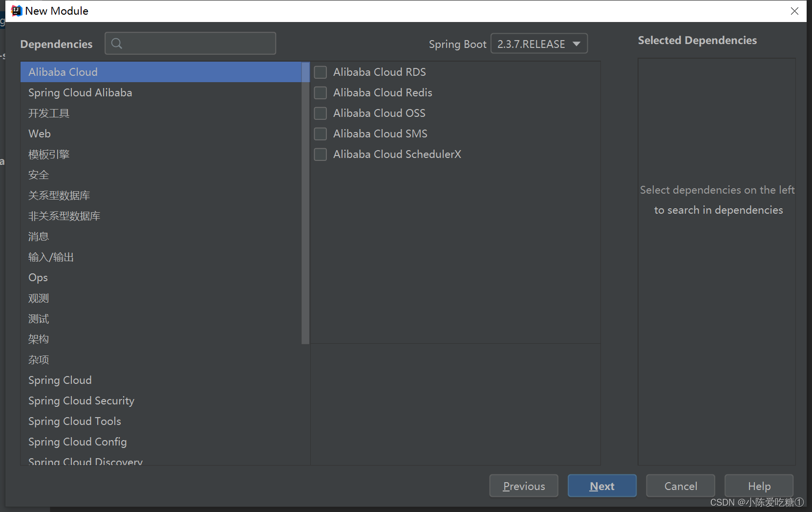The width and height of the screenshot is (812, 512).
Task: Choose the 非关系型数据库 category
Action: click(161, 216)
